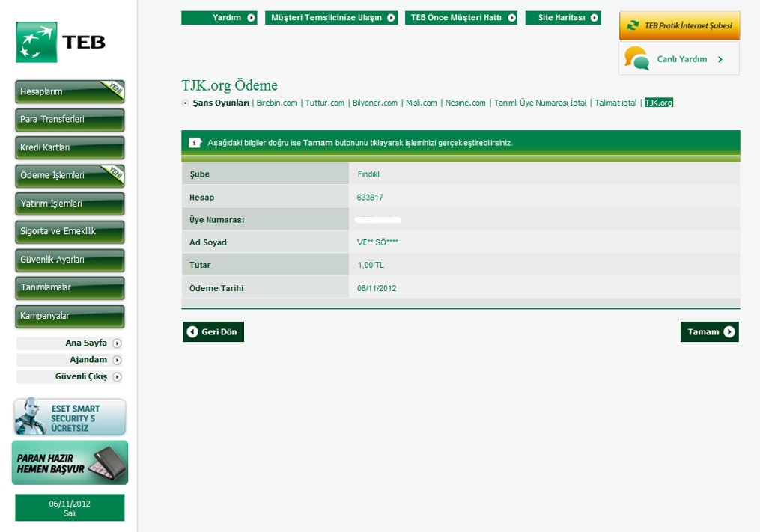Image resolution: width=760 pixels, height=532 pixels.
Task: Open the Tuttur.com tab
Action: coord(325,103)
